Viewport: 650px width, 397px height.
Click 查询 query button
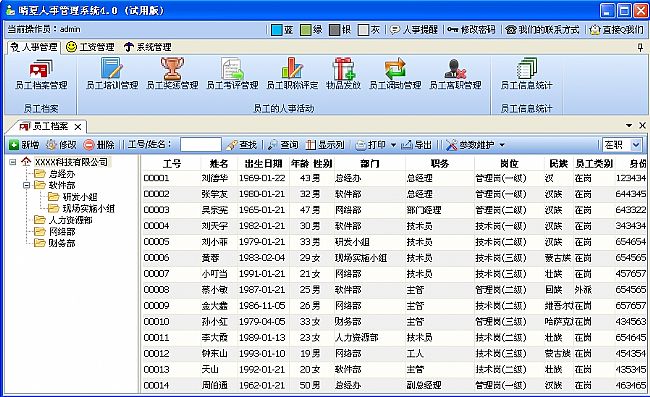point(283,145)
